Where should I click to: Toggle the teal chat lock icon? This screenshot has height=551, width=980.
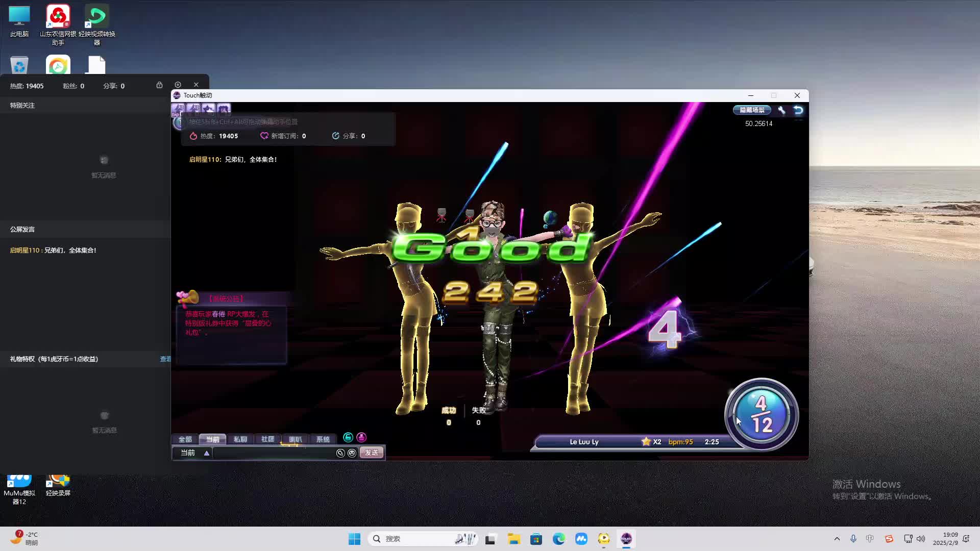pyautogui.click(x=348, y=437)
